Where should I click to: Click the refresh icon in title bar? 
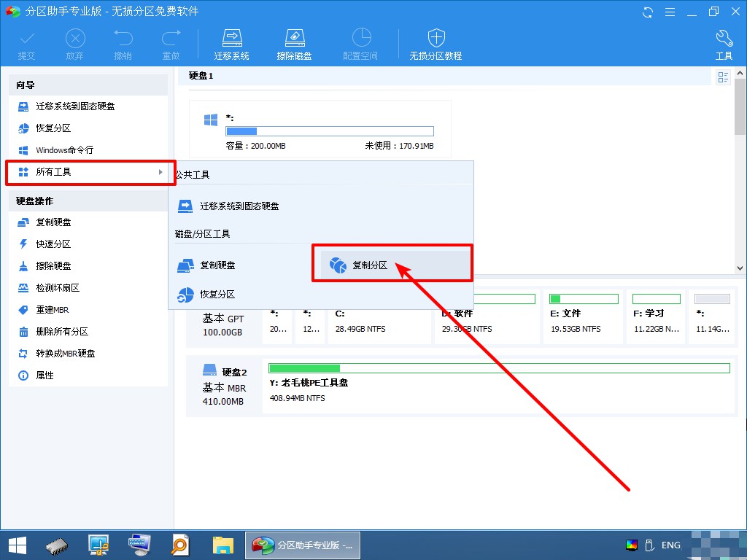(x=648, y=12)
